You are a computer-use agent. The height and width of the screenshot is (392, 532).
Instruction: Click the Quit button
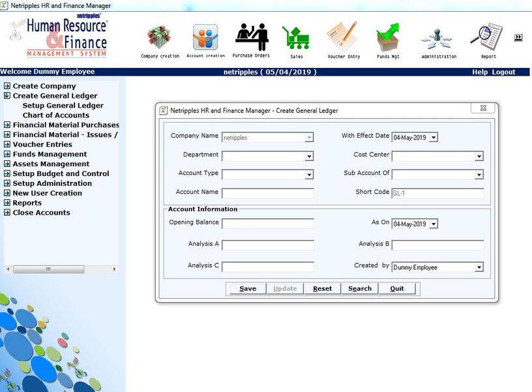(x=397, y=289)
